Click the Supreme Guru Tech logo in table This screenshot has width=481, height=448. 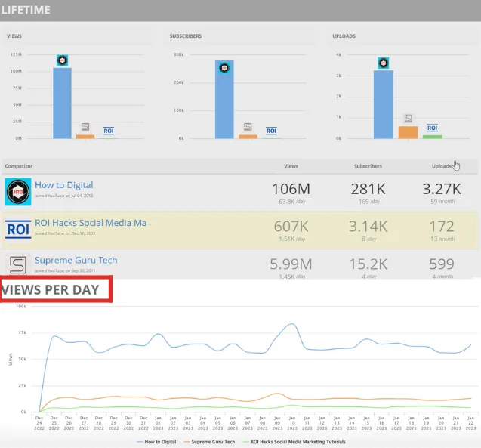(18, 264)
